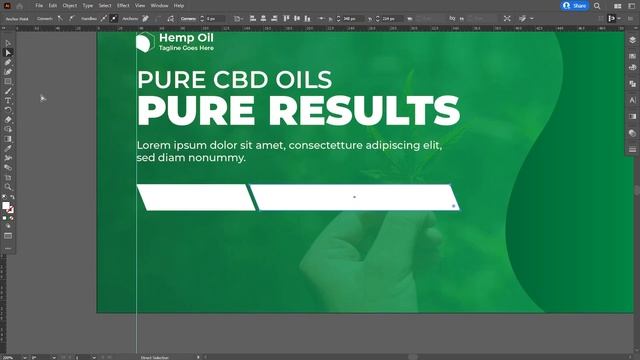
Task: Open the search magnifier icon
Action: coord(597,6)
